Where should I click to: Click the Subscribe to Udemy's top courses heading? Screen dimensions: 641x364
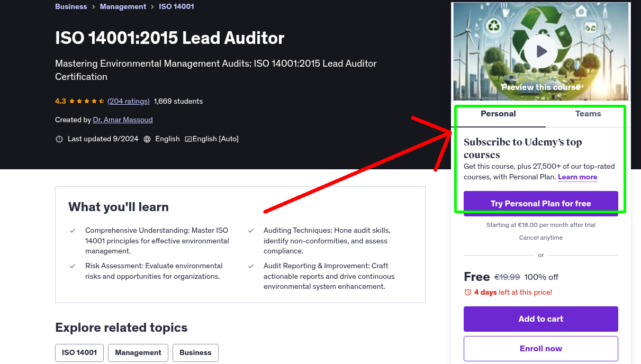pos(523,148)
